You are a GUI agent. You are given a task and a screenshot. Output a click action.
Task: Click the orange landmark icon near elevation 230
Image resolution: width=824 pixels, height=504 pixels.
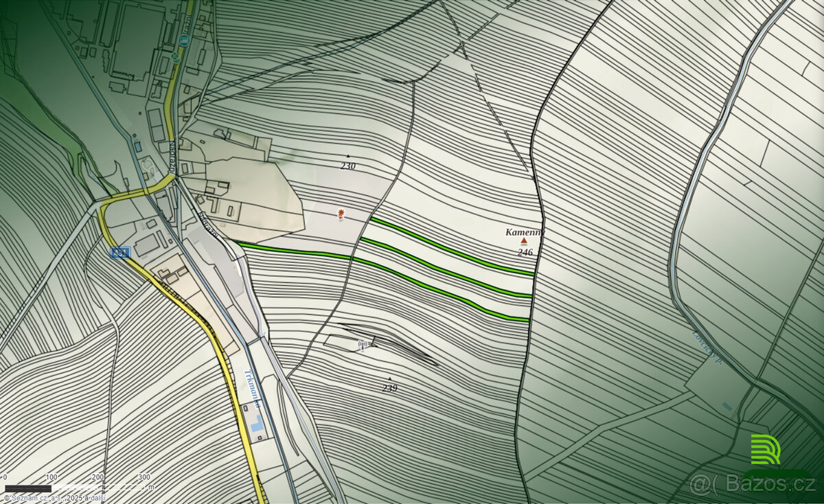(x=341, y=214)
